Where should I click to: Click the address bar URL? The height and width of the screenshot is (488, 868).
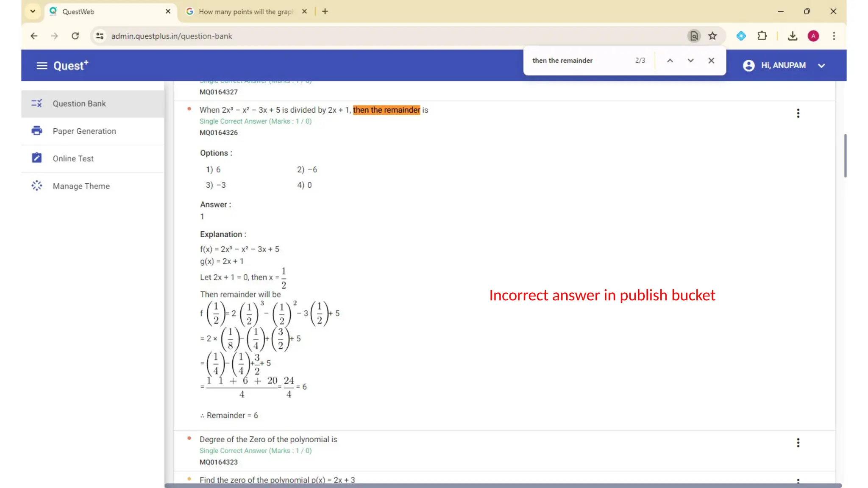pos(172,36)
